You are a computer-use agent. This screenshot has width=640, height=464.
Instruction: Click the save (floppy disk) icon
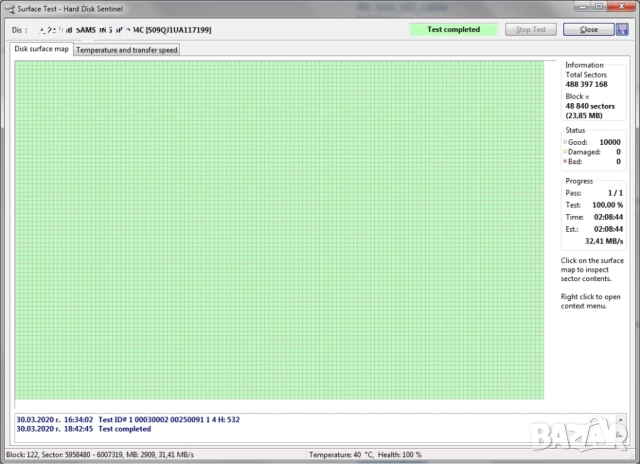tap(621, 30)
